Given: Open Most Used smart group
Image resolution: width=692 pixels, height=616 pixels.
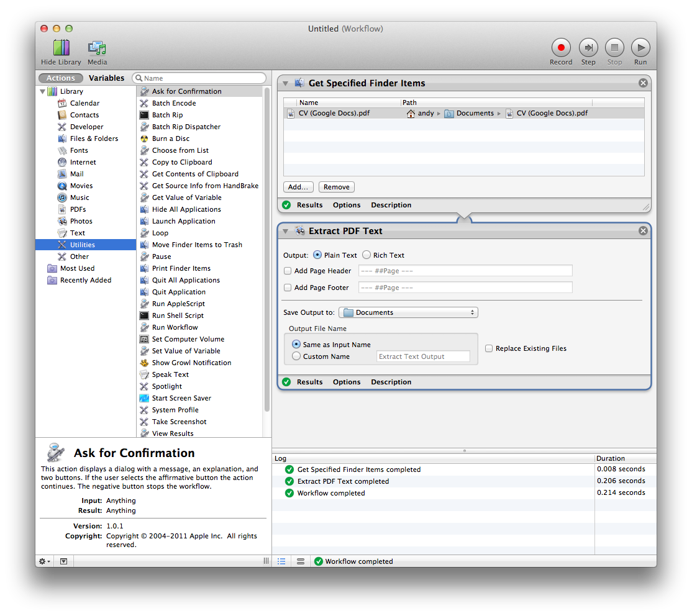Looking at the screenshot, I should click(77, 268).
